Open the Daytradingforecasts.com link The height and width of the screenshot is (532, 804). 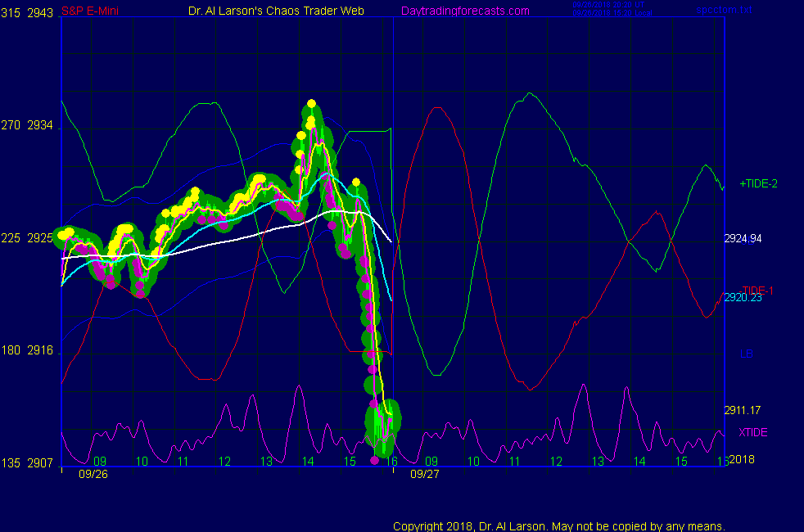[x=465, y=11]
